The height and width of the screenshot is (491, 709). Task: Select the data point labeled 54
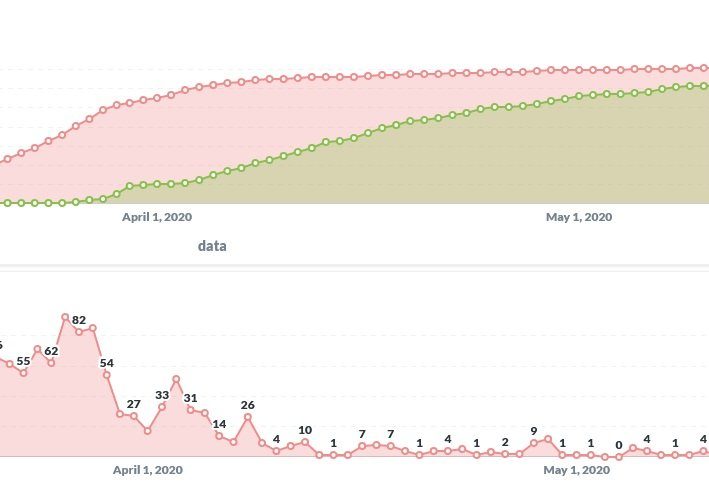click(x=107, y=375)
